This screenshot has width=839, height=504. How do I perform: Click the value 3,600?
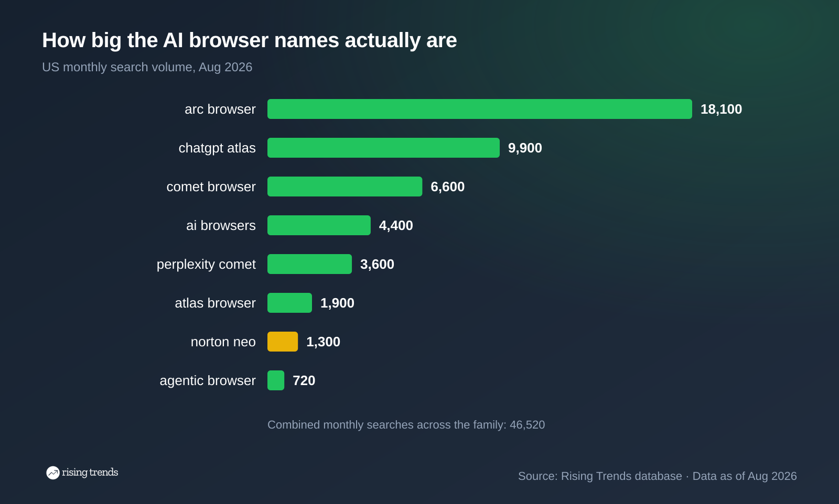377,264
